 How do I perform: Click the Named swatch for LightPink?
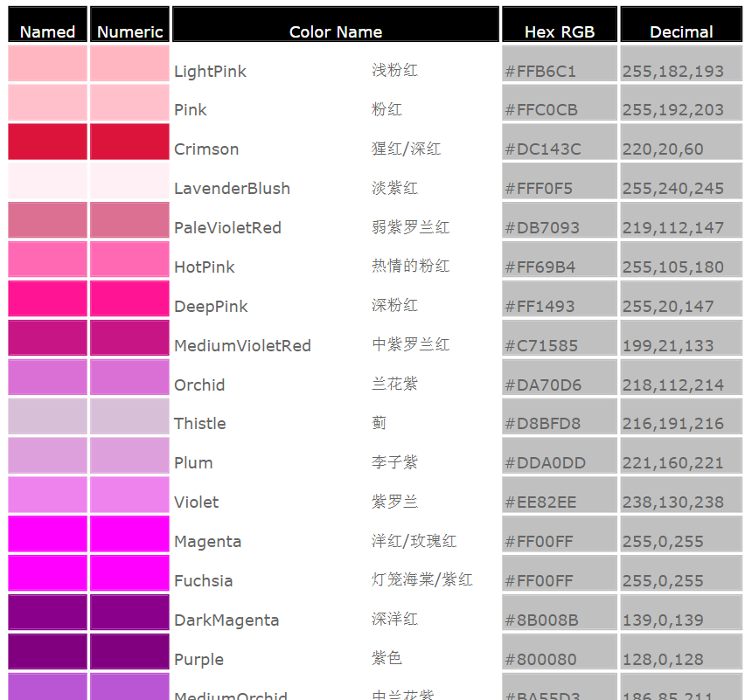tap(47, 64)
